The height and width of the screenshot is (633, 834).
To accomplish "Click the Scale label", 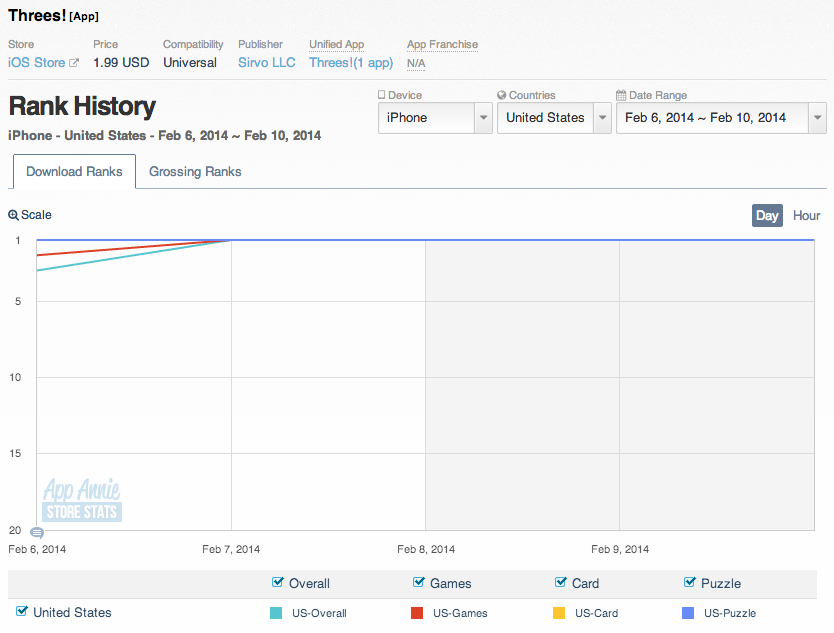I will [36, 215].
